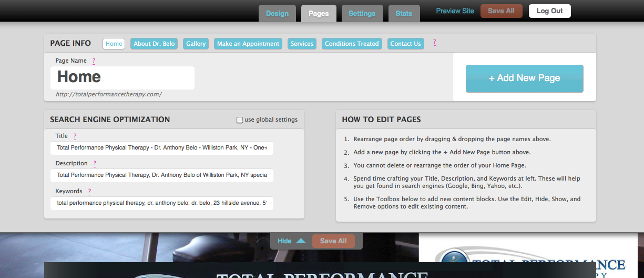The height and width of the screenshot is (278, 644).
Task: Click the HOW TO EDIT PAGES heading
Action: tap(381, 120)
